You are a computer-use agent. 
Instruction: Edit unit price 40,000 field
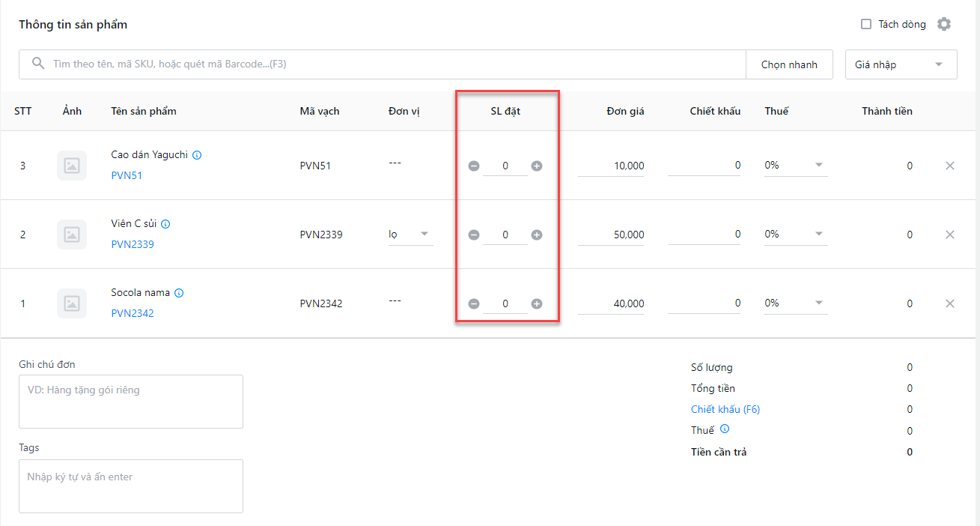pyautogui.click(x=611, y=303)
